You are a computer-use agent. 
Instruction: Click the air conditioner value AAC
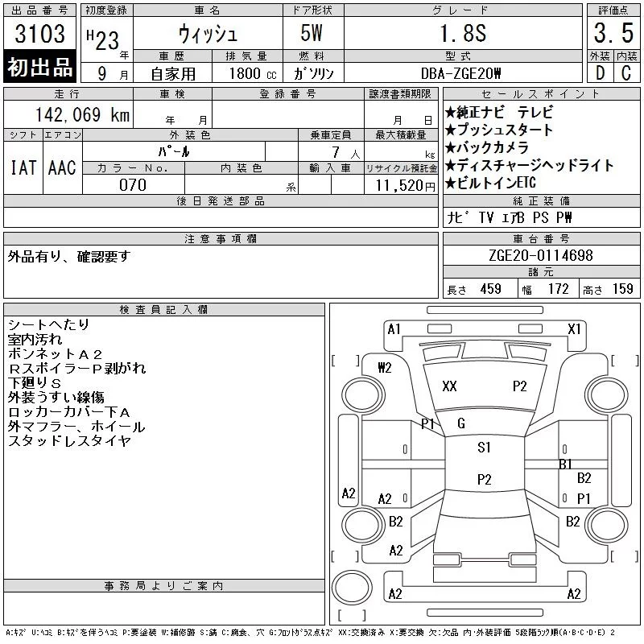click(x=62, y=168)
